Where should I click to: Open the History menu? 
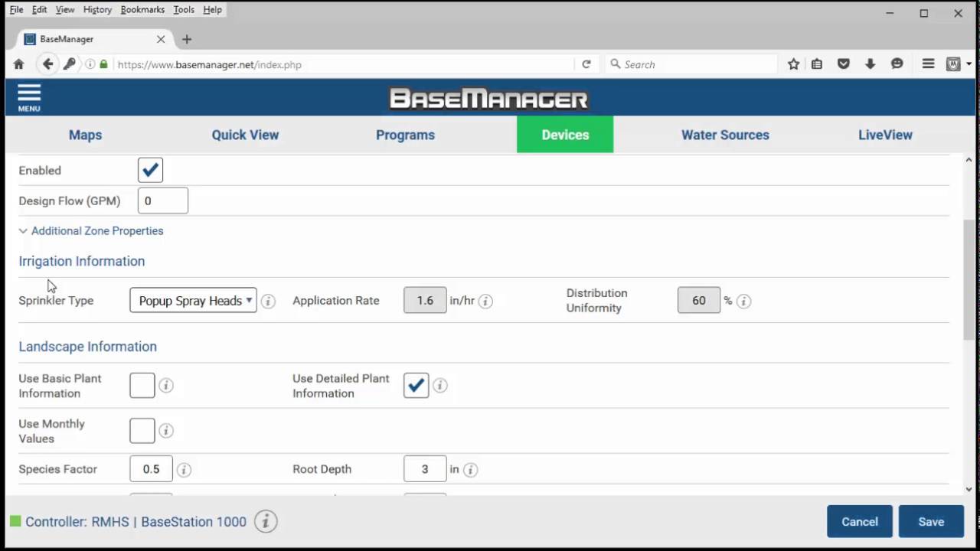click(97, 9)
